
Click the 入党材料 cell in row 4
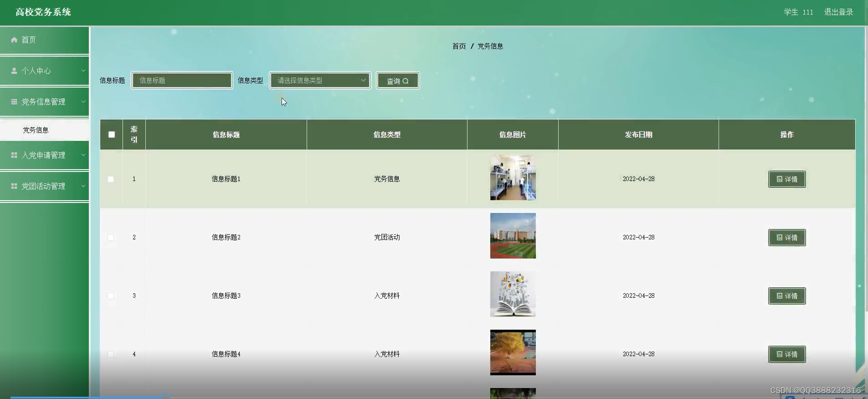pos(387,354)
